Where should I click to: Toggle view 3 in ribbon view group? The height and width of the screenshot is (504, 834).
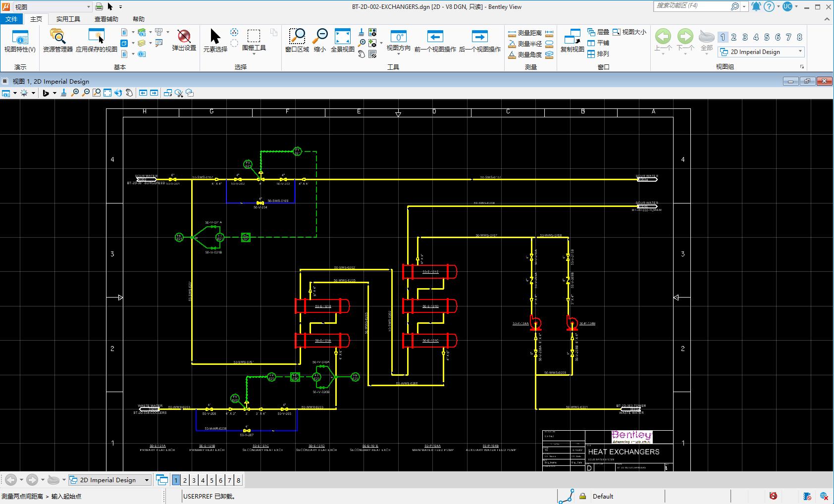(x=744, y=37)
